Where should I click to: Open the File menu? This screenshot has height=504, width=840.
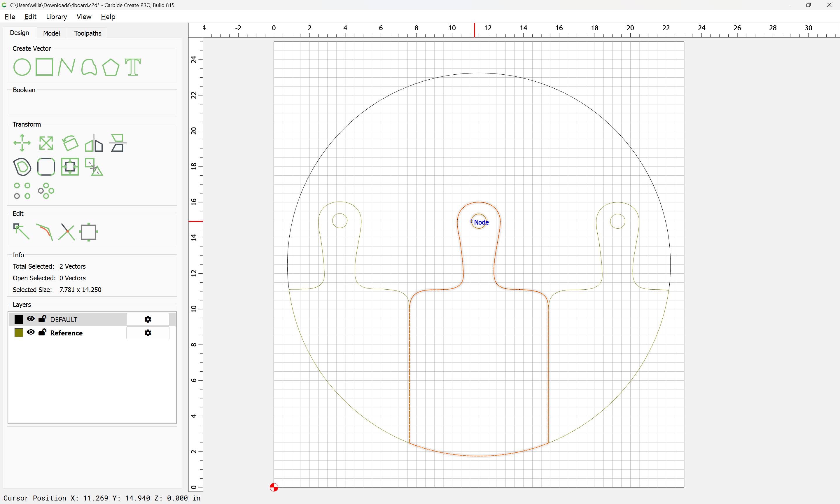(10, 17)
